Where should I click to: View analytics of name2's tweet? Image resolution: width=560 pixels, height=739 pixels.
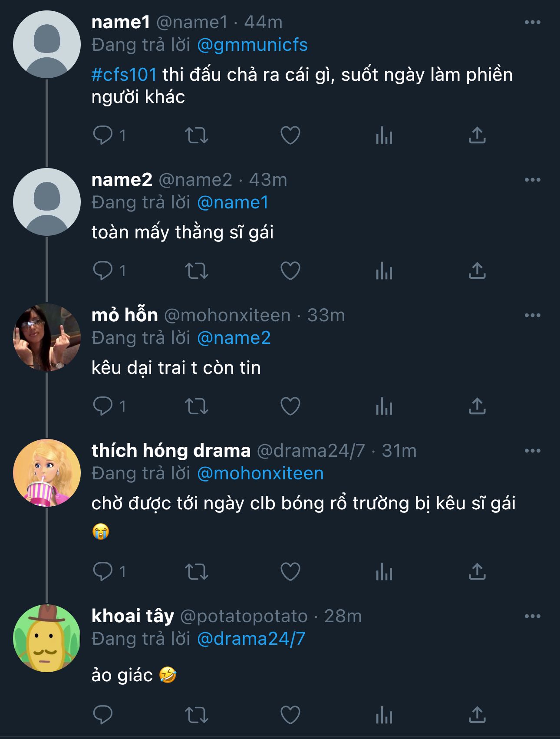point(384,271)
